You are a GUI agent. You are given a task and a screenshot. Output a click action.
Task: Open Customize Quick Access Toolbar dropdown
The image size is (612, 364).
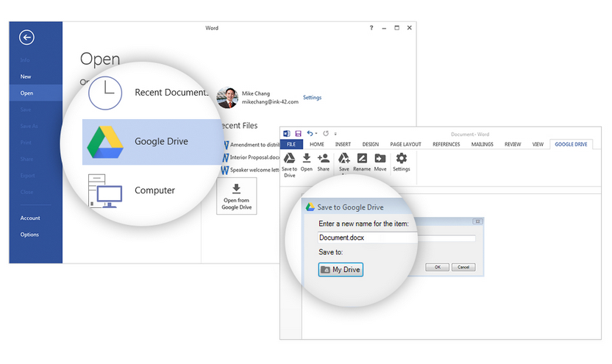tap(335, 134)
